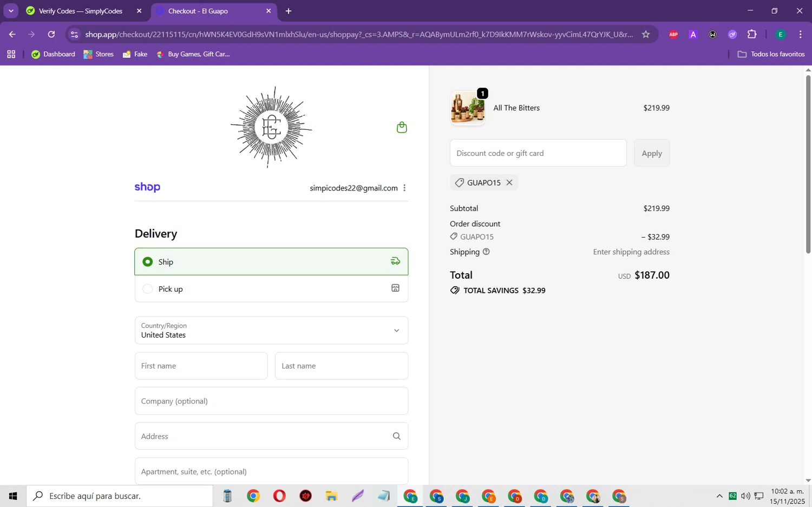Click the Last name field

(342, 366)
